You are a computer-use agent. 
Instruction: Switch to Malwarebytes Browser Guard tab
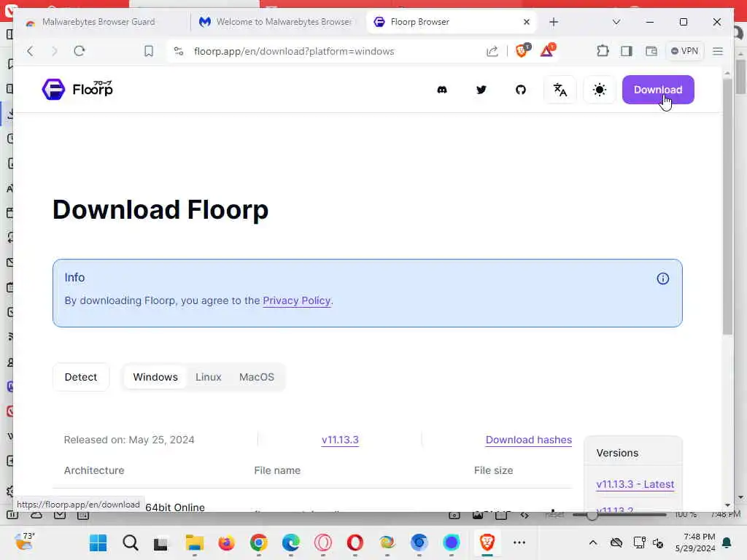tap(98, 22)
